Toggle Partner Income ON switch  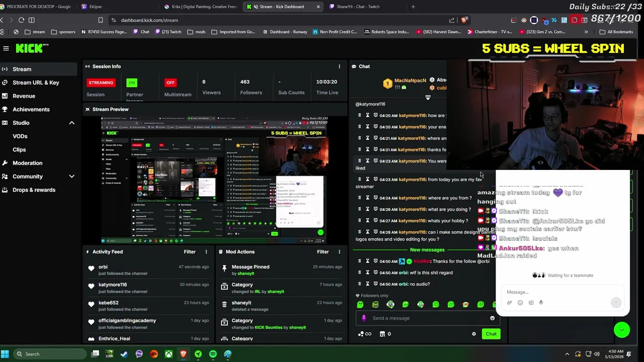(132, 82)
